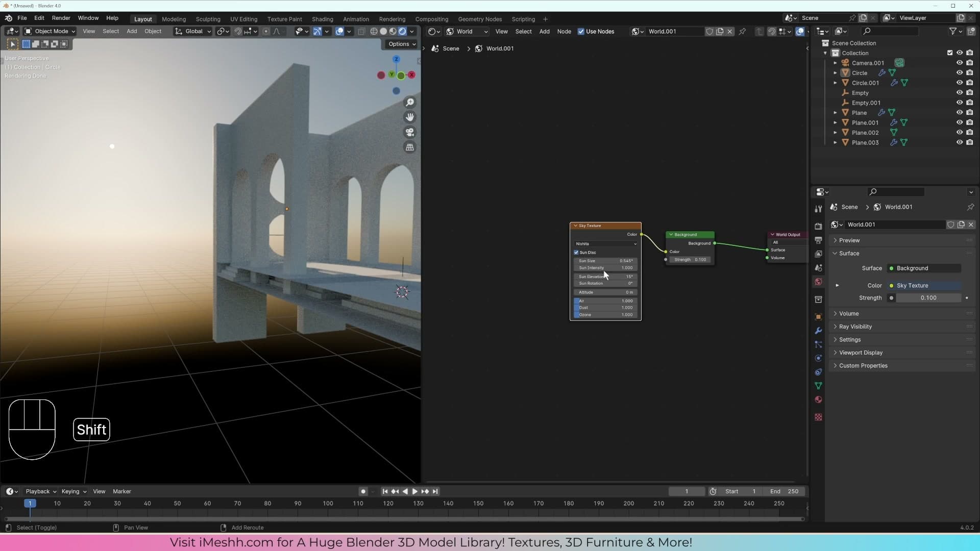Image resolution: width=980 pixels, height=551 pixels.
Task: Open the Scene properties tab icon
Action: click(819, 268)
